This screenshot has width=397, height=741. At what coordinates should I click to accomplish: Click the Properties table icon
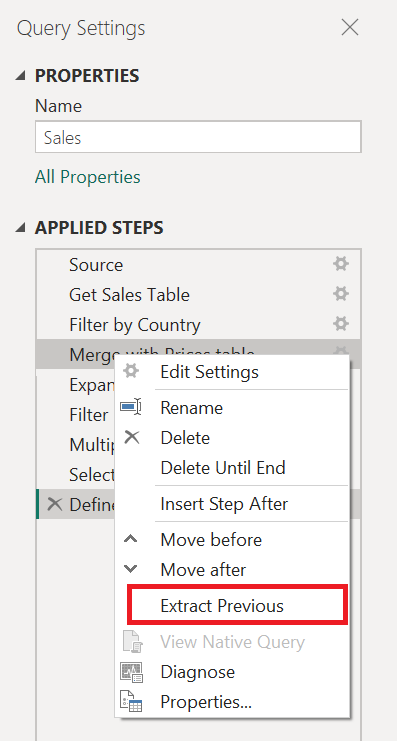tap(131, 702)
